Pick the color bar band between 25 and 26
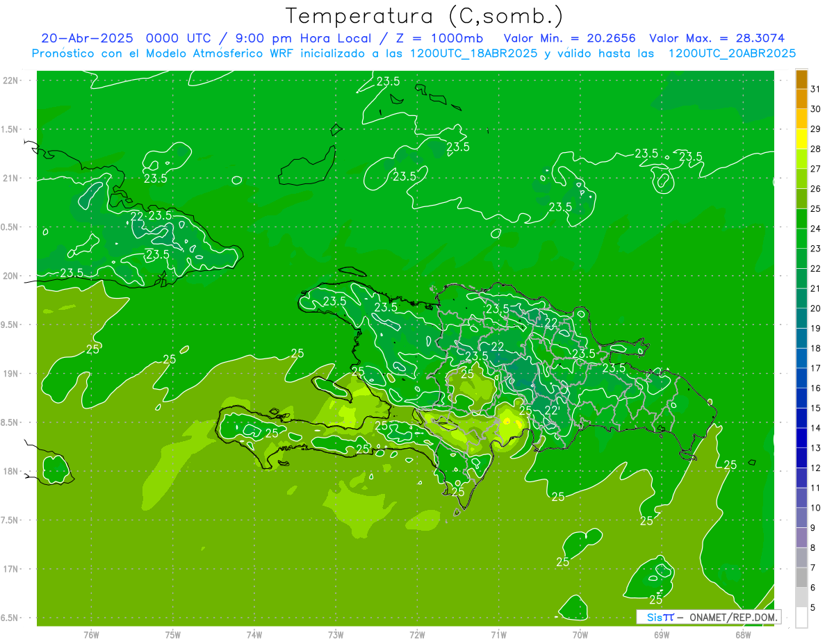Screen dimensions: 834x644 point(801,199)
